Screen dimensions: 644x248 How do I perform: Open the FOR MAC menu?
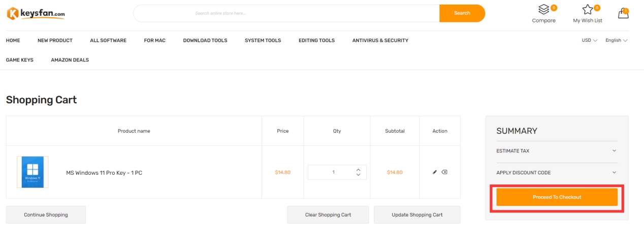point(155,40)
